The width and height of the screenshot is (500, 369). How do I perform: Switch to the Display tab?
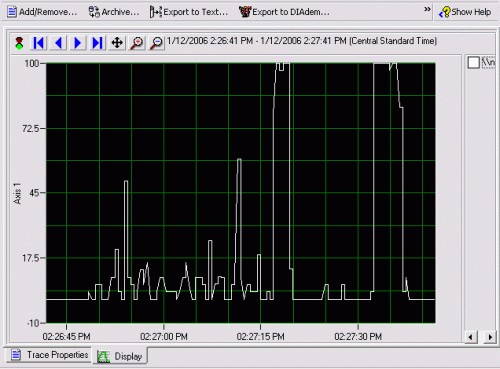(x=120, y=356)
